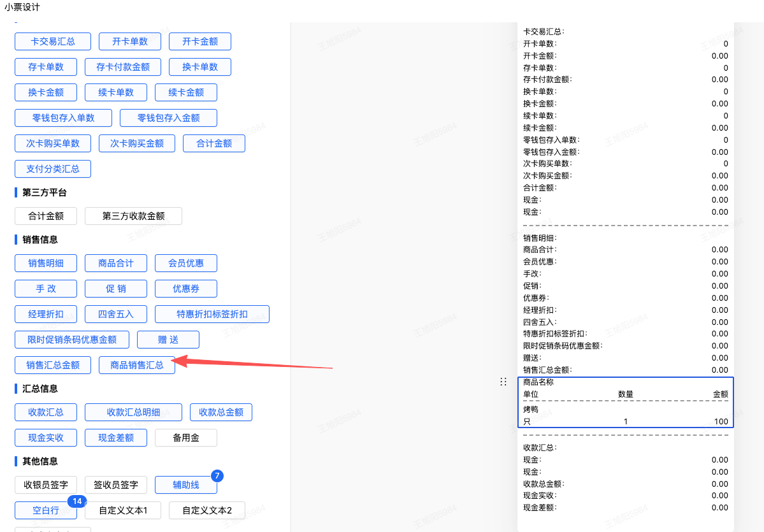Click the 卡交易汇总: line in receipt preview
The height and width of the screenshot is (532, 764).
(x=544, y=32)
